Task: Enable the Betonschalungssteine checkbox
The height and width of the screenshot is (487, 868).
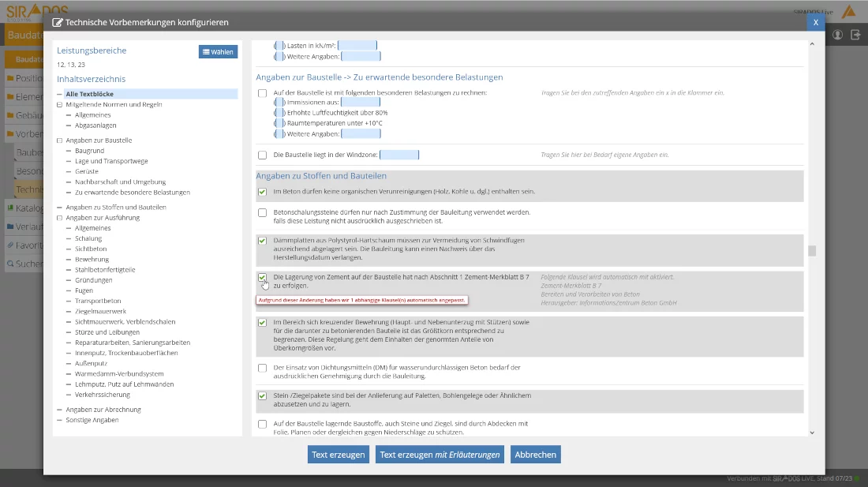Action: point(262,212)
